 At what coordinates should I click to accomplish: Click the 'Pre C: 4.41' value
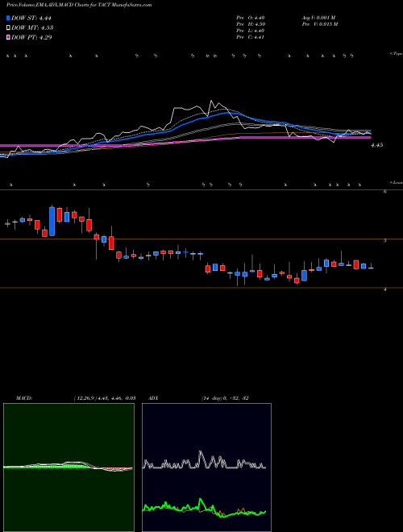click(251, 37)
